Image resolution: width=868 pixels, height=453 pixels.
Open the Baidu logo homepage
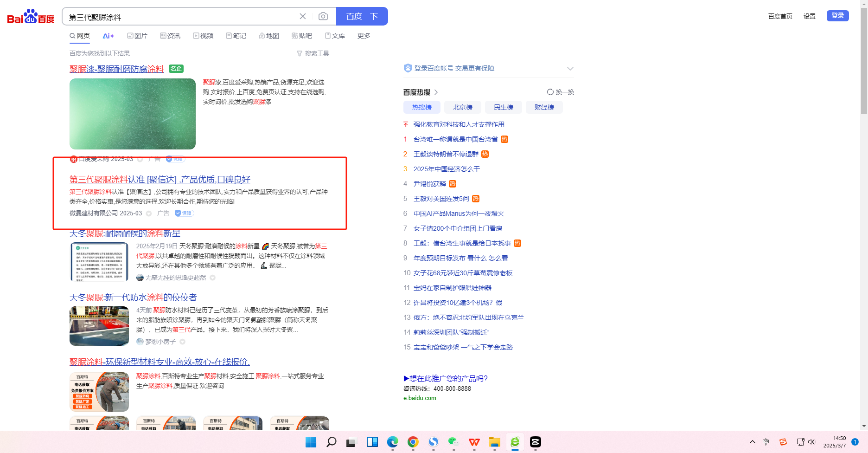point(31,17)
